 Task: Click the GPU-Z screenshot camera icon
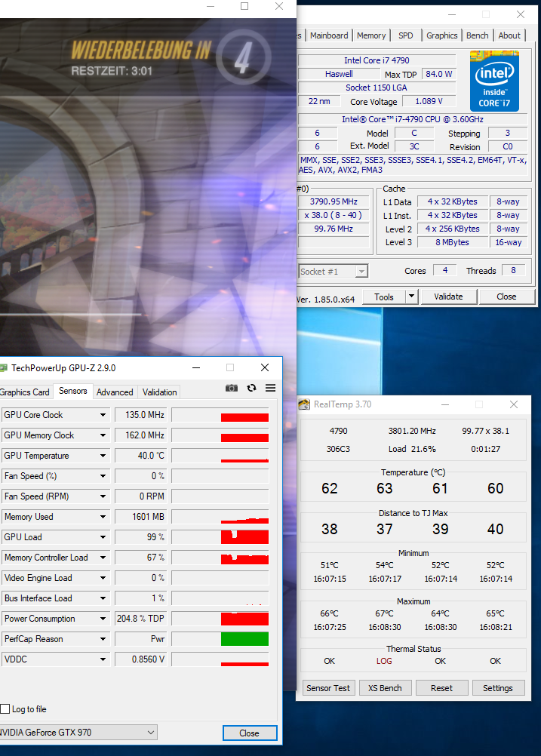point(232,388)
